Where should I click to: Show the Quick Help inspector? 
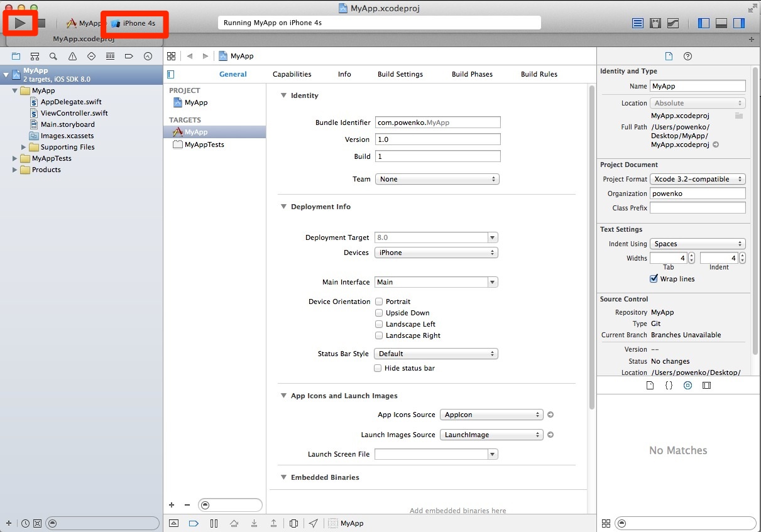click(x=687, y=56)
